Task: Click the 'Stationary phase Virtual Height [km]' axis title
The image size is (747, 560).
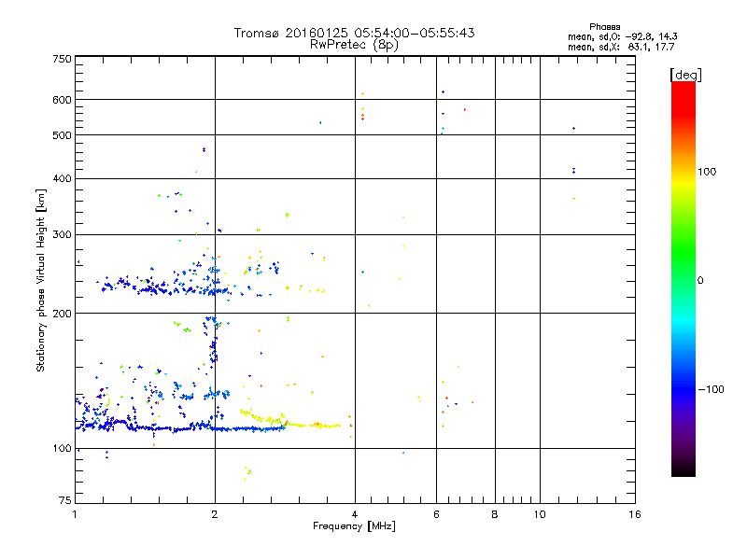Action: tap(41, 281)
